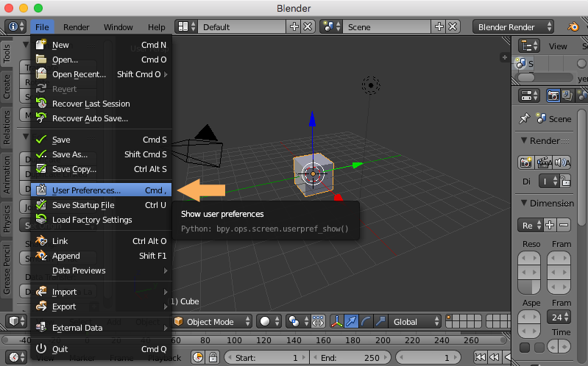The width and height of the screenshot is (588, 366).
Task: Click Append in File menu
Action: pos(102,256)
